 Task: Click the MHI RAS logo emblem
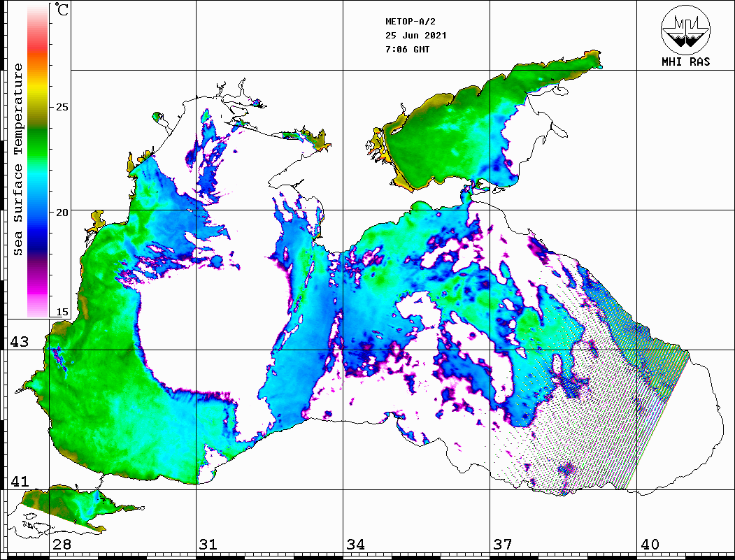[x=686, y=29]
